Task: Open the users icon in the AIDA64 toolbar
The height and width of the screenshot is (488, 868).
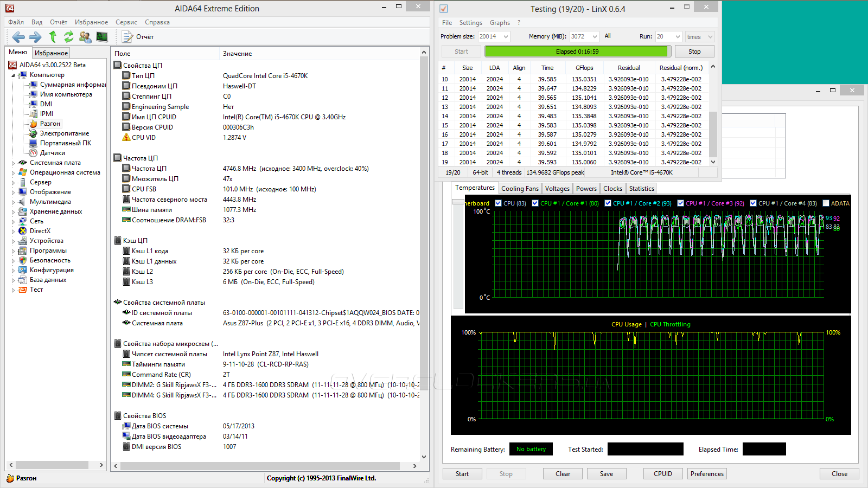Action: (x=85, y=37)
